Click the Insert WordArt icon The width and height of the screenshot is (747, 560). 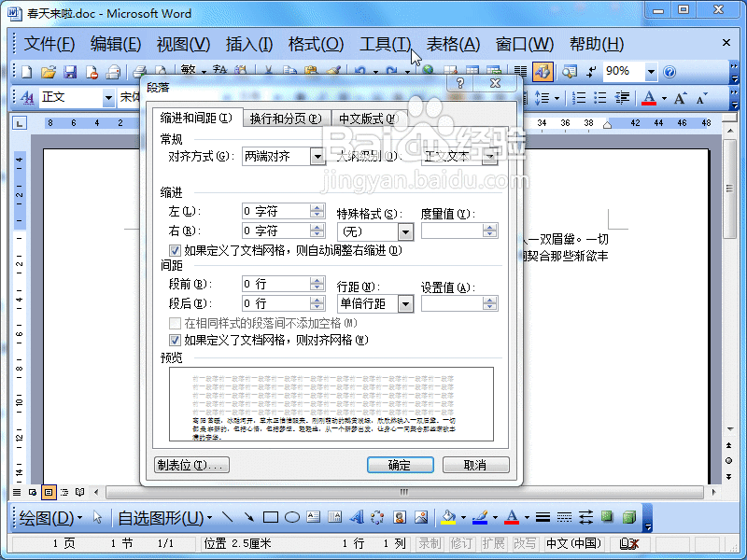click(x=358, y=517)
